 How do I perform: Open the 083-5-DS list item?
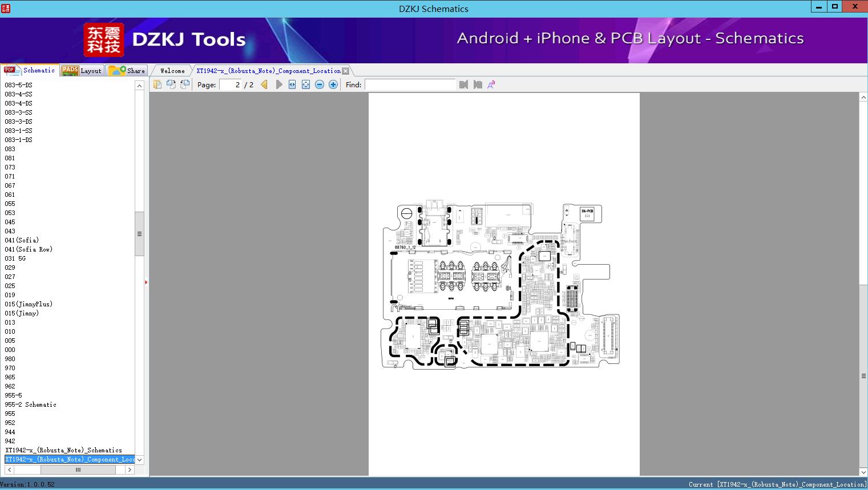[18, 85]
